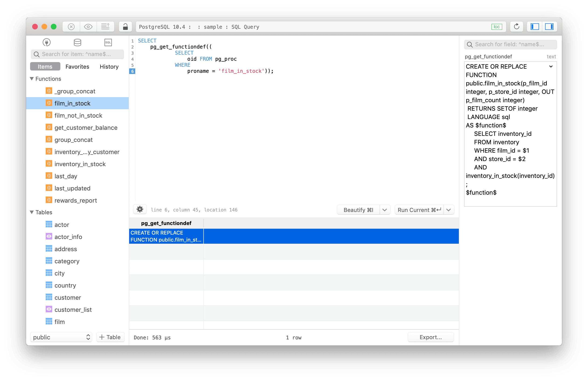The height and width of the screenshot is (380, 588).
Task: Toggle the right sidebar panel
Action: 549,27
